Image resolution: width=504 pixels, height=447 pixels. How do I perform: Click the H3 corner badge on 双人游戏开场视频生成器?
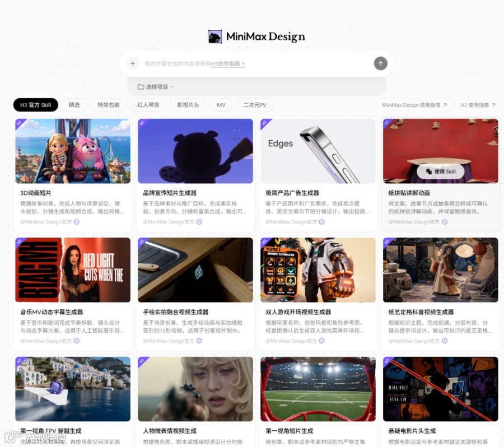click(x=264, y=242)
